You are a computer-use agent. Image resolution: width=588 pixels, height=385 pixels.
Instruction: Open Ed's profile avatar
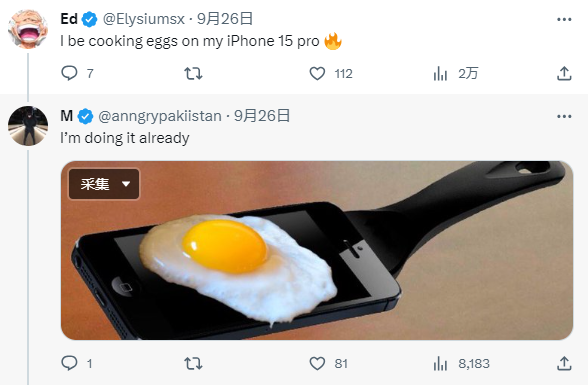point(28,29)
